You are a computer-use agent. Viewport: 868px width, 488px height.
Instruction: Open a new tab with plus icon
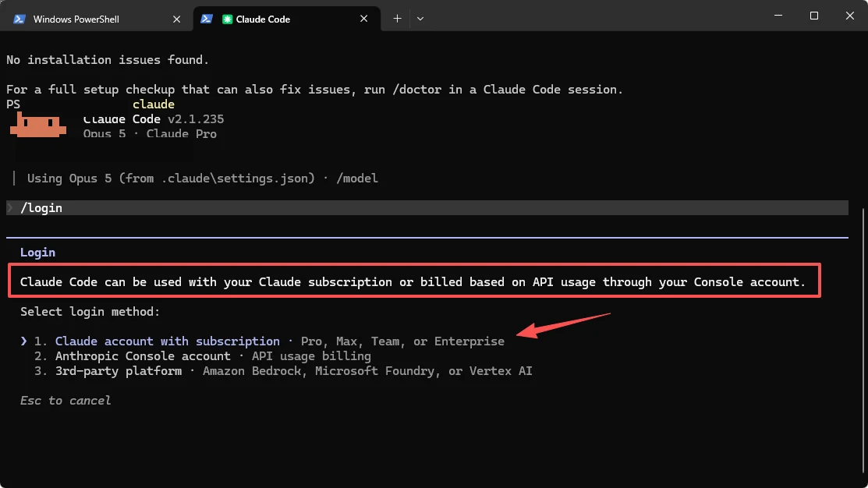pyautogui.click(x=397, y=19)
